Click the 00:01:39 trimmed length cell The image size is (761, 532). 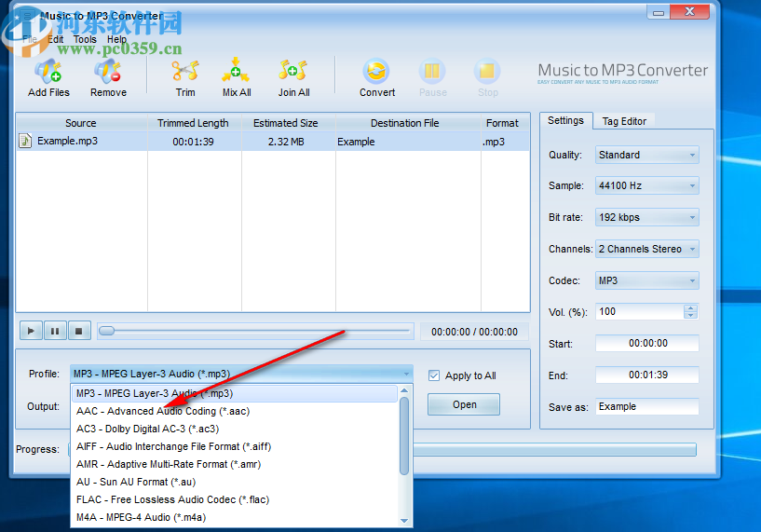click(x=193, y=142)
